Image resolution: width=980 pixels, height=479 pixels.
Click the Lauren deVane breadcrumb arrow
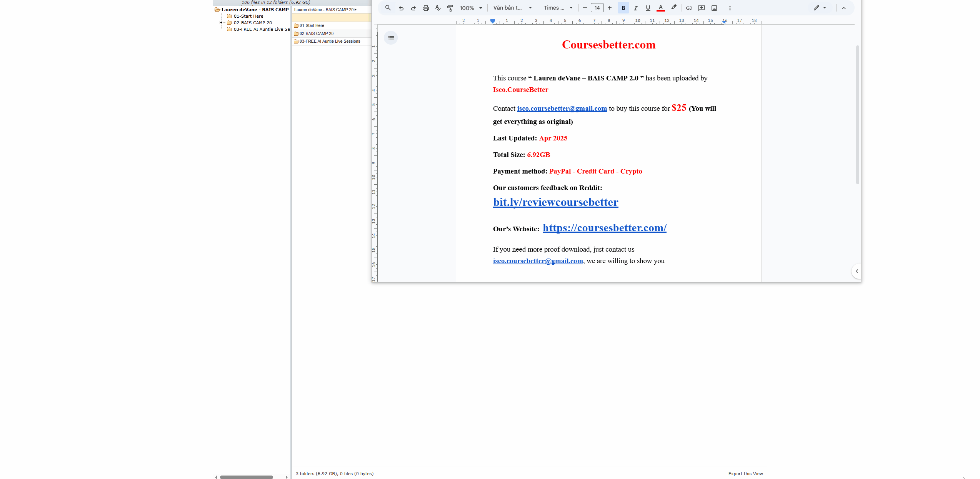[x=355, y=10]
